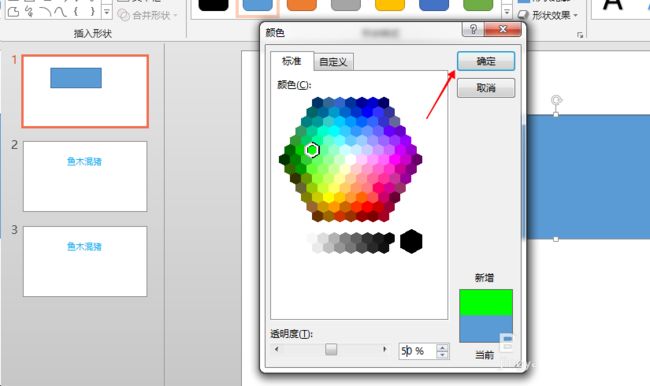
Task: Select slide 1 thumbnail
Action: pyautogui.click(x=85, y=91)
